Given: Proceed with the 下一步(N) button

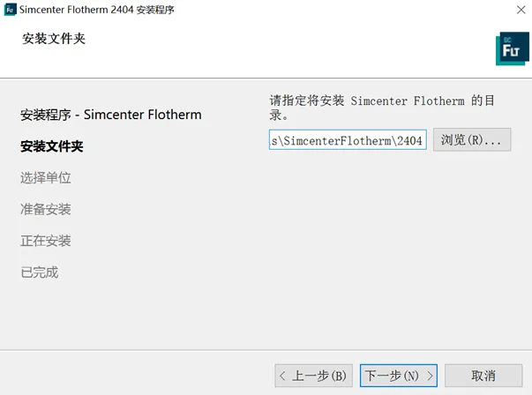Looking at the screenshot, I should [399, 376].
